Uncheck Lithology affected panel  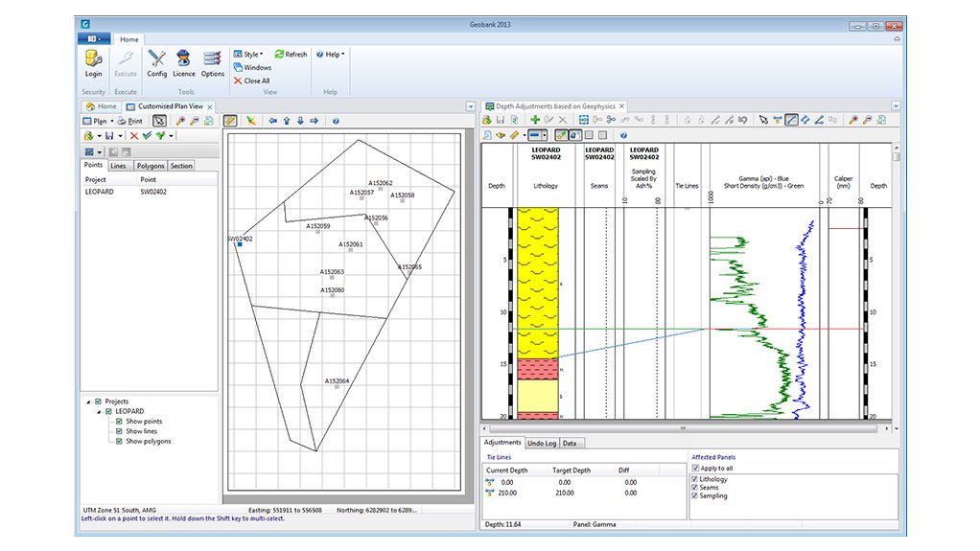(694, 480)
